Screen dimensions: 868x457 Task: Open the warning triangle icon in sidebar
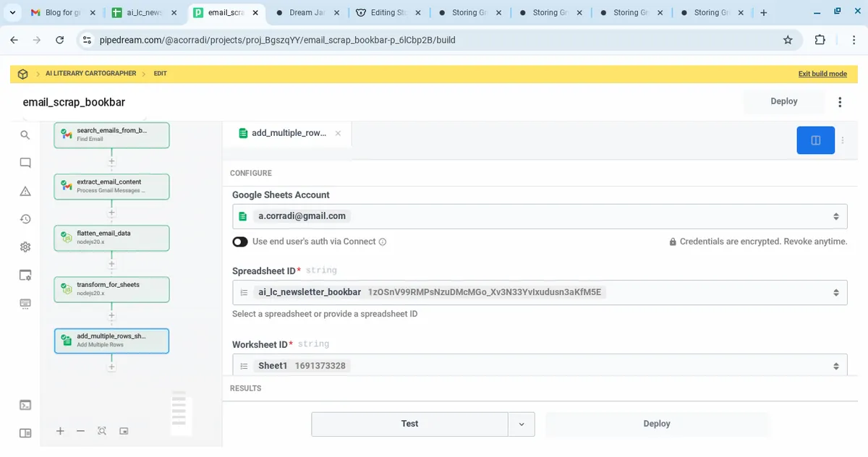[25, 191]
